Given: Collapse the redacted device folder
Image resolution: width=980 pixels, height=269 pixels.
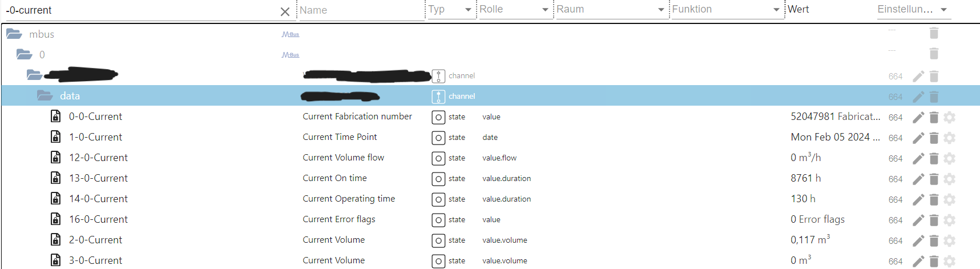Looking at the screenshot, I should 35,75.
